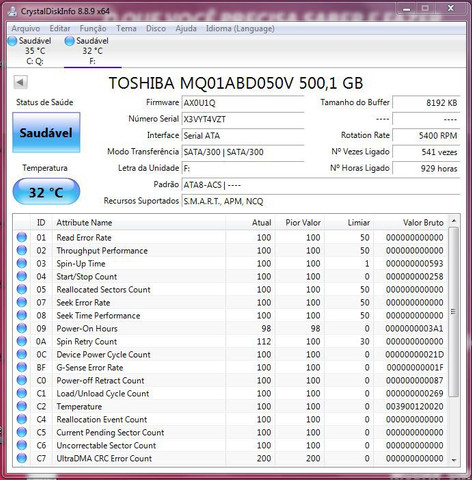This screenshot has height=480, width=472.
Task: Click the Limiar column header
Action: pos(349,223)
